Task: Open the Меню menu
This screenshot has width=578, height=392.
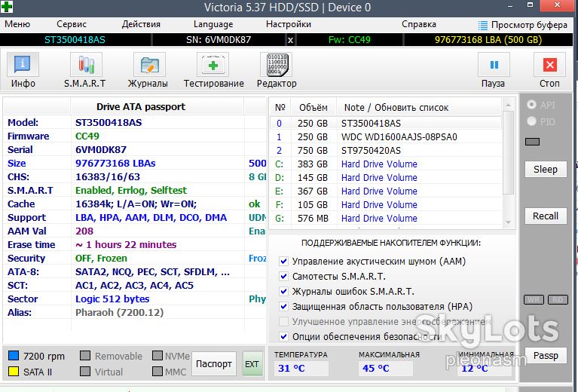Action: (17, 24)
